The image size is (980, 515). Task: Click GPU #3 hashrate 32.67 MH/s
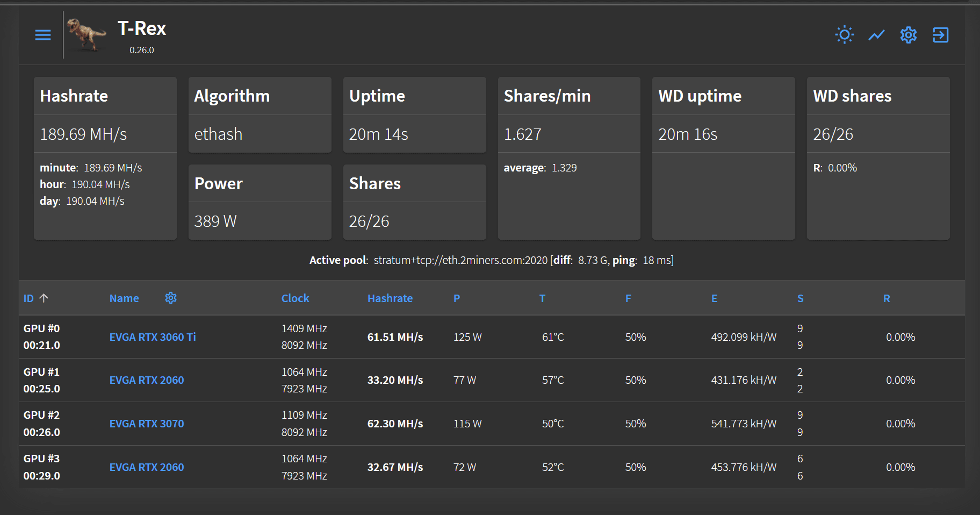point(395,467)
